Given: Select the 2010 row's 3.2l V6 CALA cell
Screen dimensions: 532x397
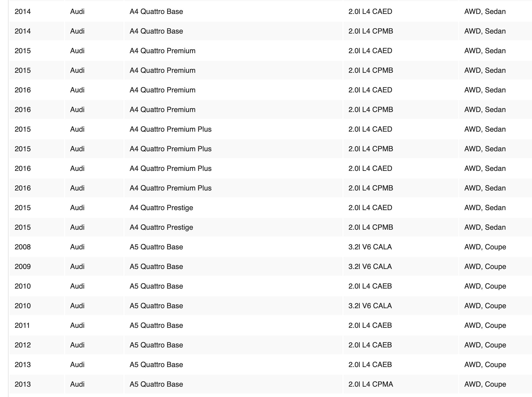Looking at the screenshot, I should (370, 306).
